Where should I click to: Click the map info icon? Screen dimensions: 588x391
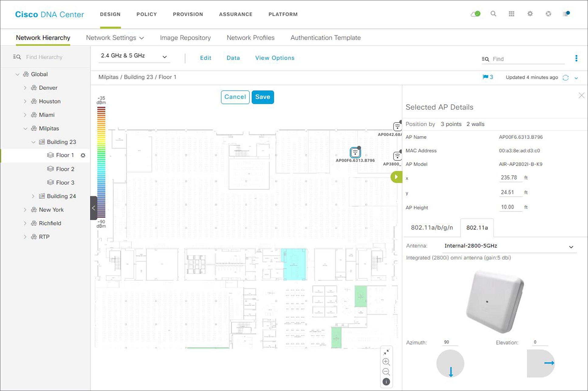click(x=386, y=382)
